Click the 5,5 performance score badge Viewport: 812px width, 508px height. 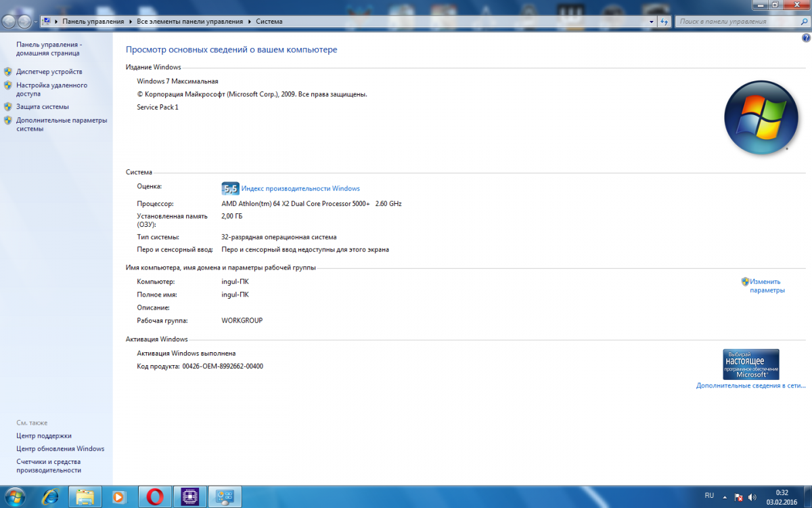[231, 188]
